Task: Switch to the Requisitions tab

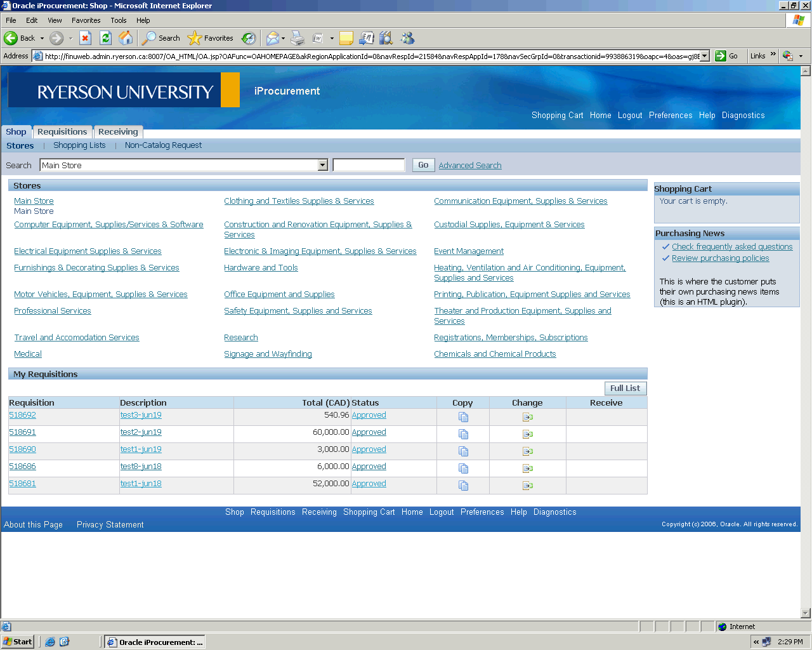Action: click(x=62, y=132)
